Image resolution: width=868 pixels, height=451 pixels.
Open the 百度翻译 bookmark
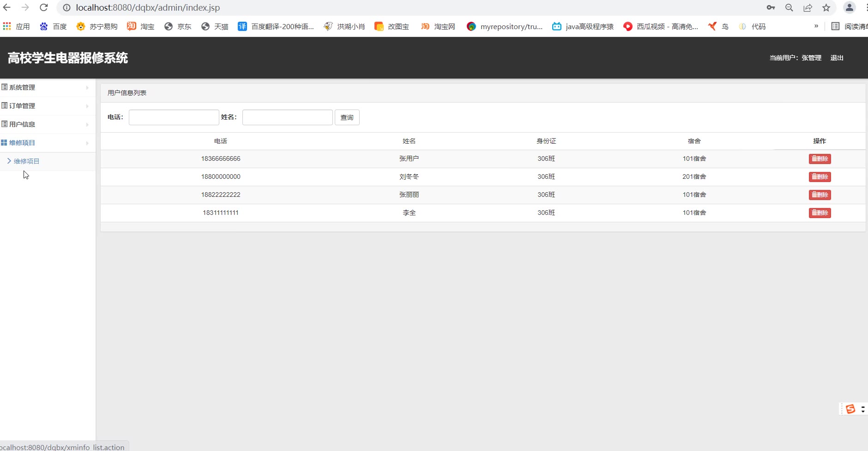[276, 26]
